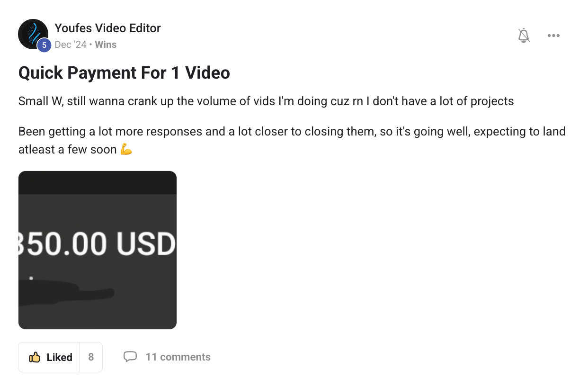Toggle the Liked button
The width and height of the screenshot is (588, 379).
point(49,357)
